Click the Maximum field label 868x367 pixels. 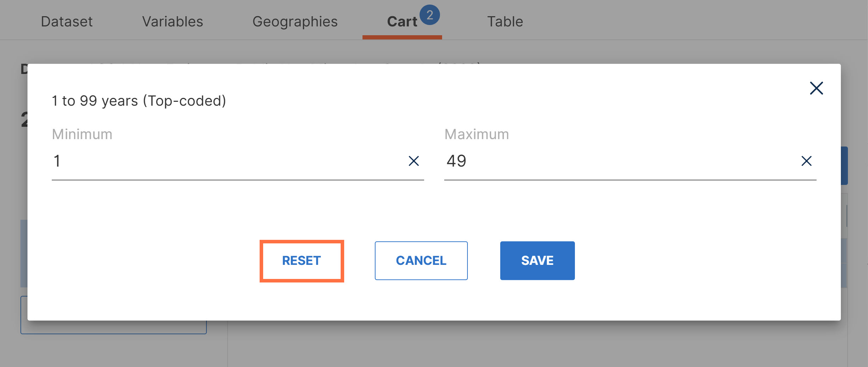coord(477,134)
